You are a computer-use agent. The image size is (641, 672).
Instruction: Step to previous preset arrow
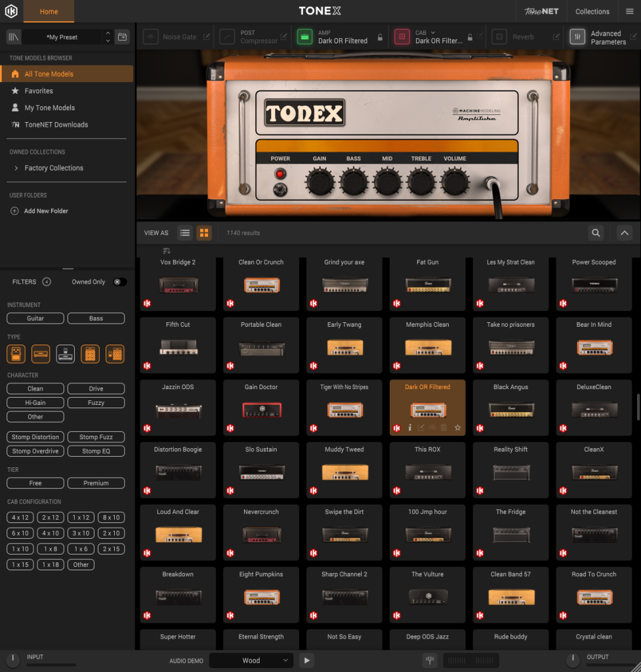[x=108, y=33]
